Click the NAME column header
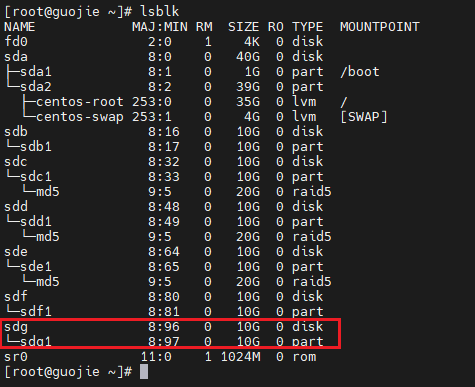This screenshot has width=475, height=387. pyautogui.click(x=20, y=27)
